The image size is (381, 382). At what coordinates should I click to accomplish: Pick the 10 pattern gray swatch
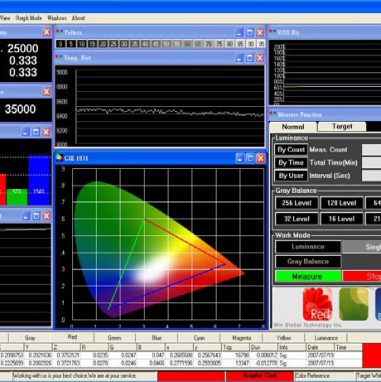tap(81, 44)
